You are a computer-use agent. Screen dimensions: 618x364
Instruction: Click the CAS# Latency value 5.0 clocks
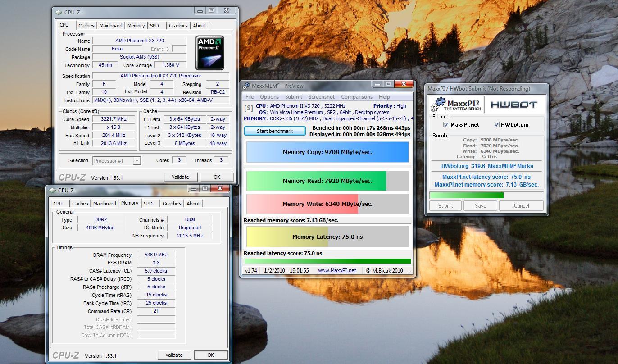[156, 271]
